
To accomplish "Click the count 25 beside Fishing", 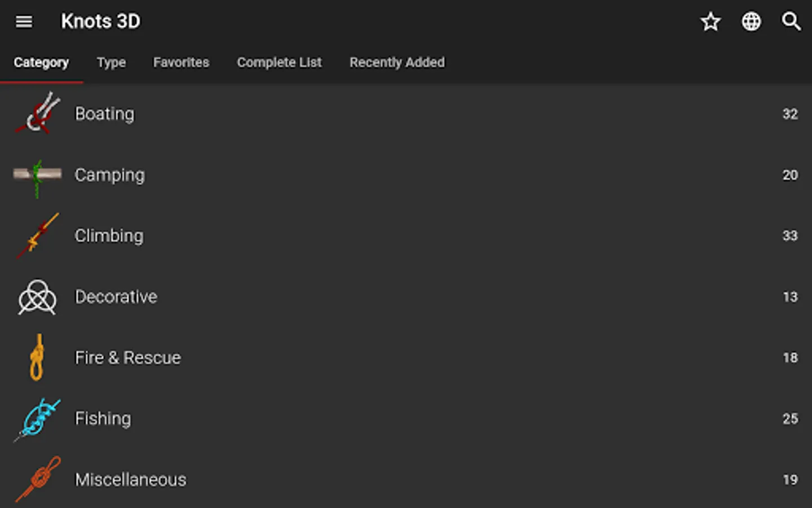I will click(790, 419).
